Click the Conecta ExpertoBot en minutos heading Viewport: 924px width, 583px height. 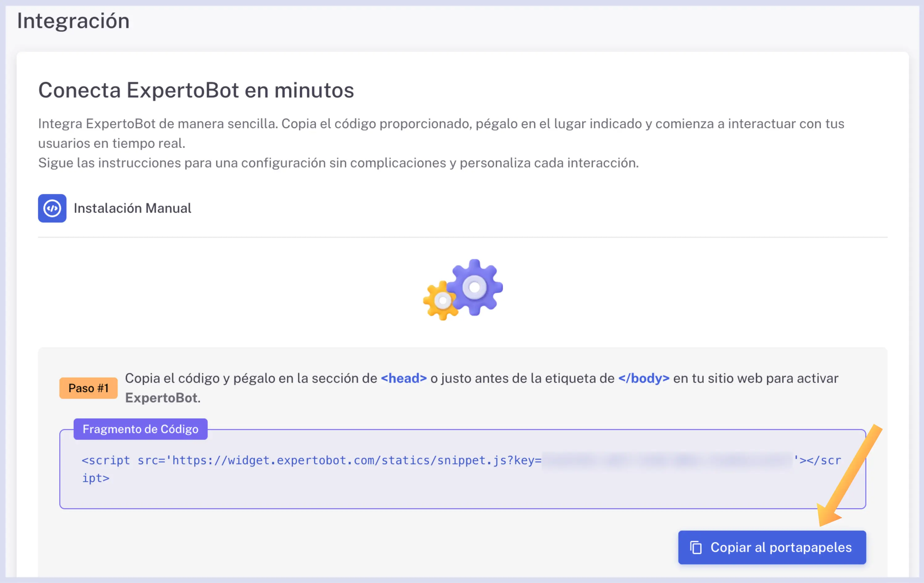tap(196, 90)
